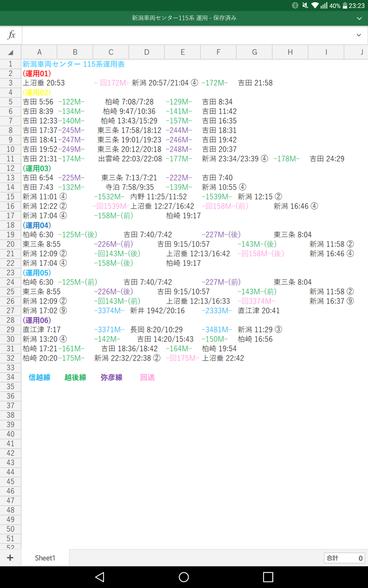Switch to the Sheet1 tab

(x=45, y=558)
